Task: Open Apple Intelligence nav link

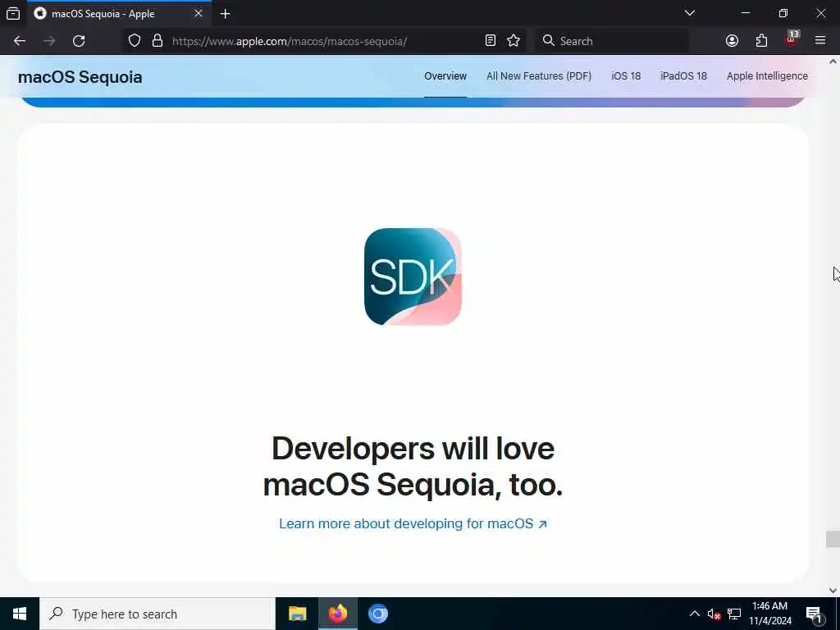Action: [x=767, y=76]
